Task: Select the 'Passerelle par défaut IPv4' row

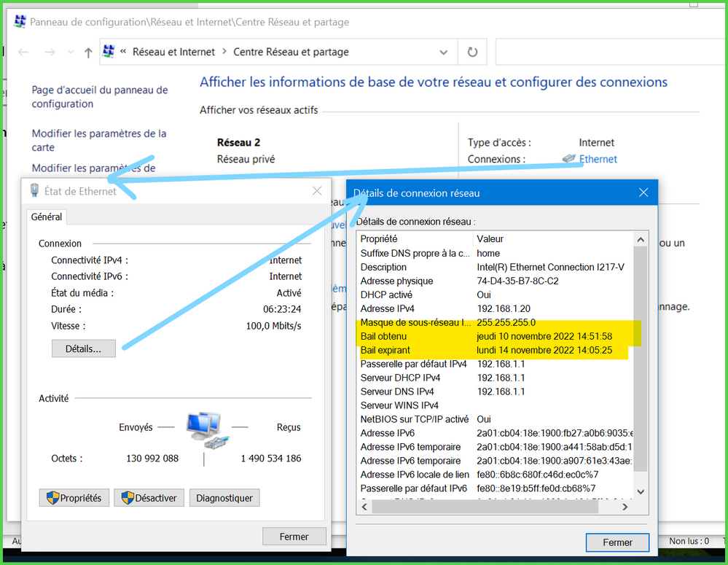Action: 496,364
